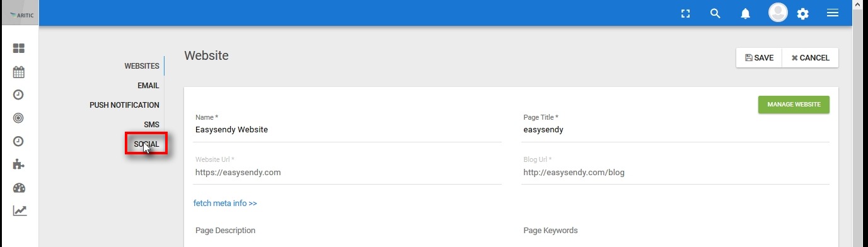The height and width of the screenshot is (247, 868).
Task: Select the Push Notification tab
Action: pyautogui.click(x=124, y=105)
